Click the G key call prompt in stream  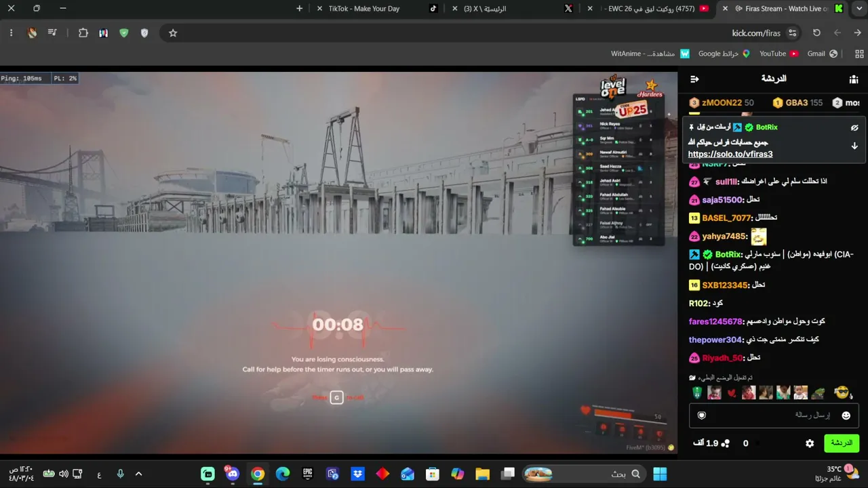pos(336,398)
